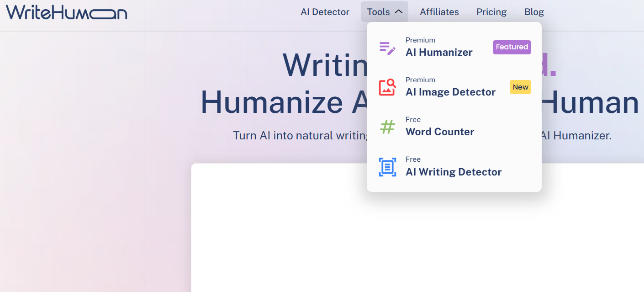Image resolution: width=644 pixels, height=292 pixels.
Task: Collapse the Tools menu using its chevron
Action: tap(398, 12)
